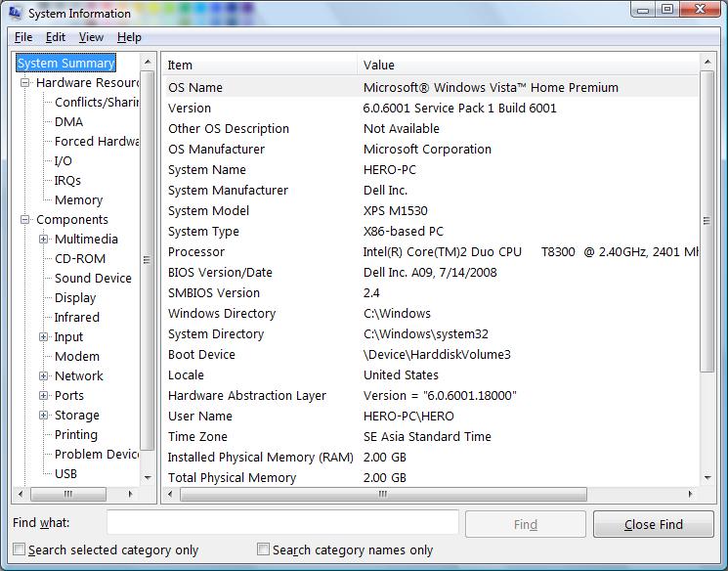Select the Modem tree item
Image resolution: width=728 pixels, height=571 pixels.
[77, 356]
